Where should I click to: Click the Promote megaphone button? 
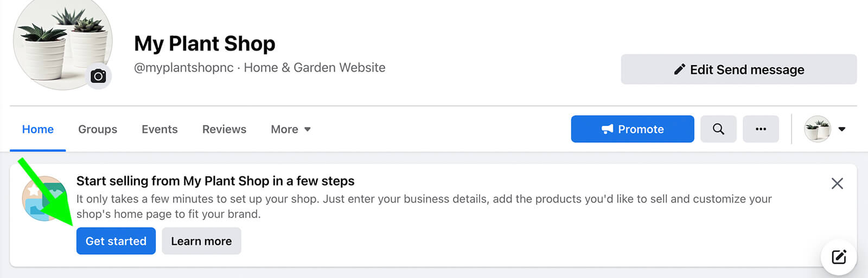(633, 129)
